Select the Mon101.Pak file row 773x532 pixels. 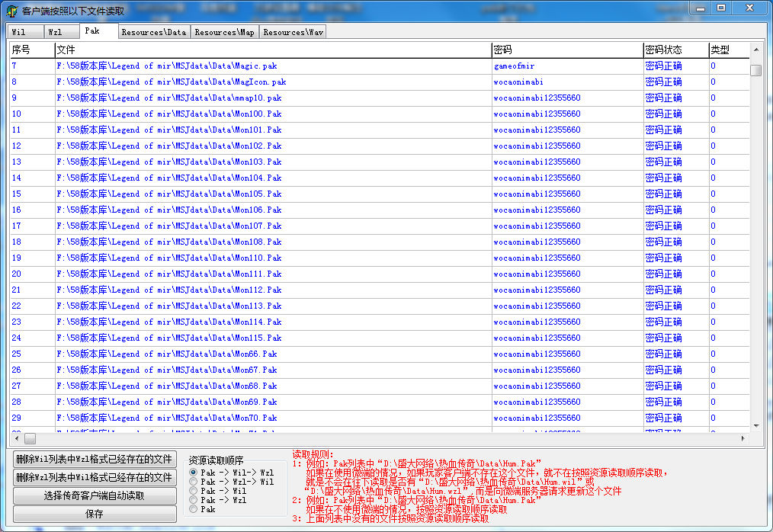[x=380, y=130]
